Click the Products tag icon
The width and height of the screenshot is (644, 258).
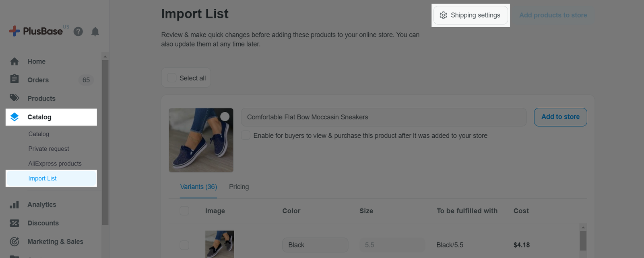[14, 98]
